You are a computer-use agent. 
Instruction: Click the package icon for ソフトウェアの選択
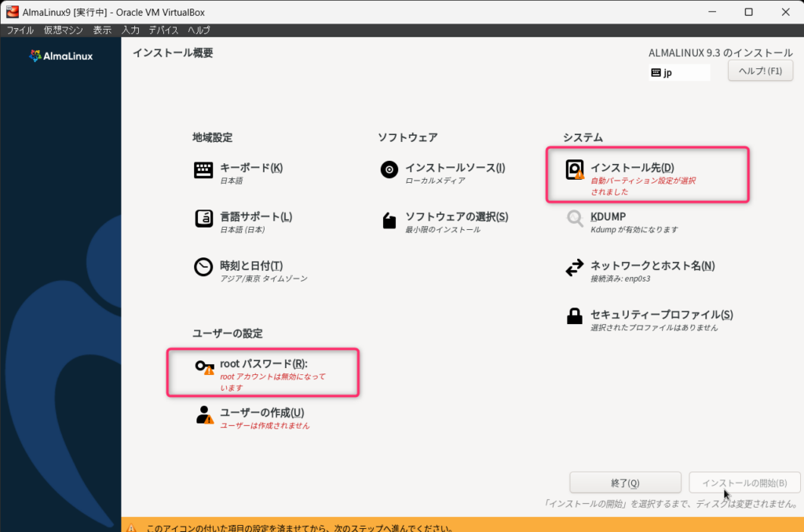tap(389, 220)
